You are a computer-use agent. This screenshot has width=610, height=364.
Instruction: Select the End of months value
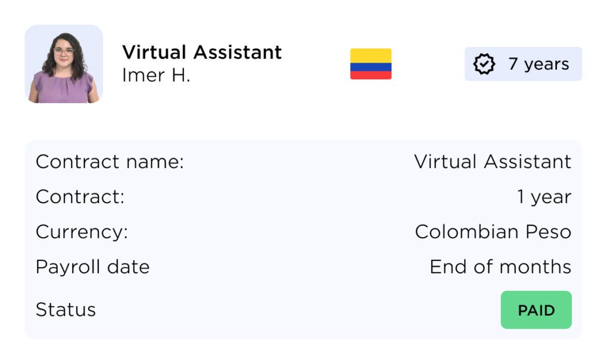pyautogui.click(x=500, y=267)
